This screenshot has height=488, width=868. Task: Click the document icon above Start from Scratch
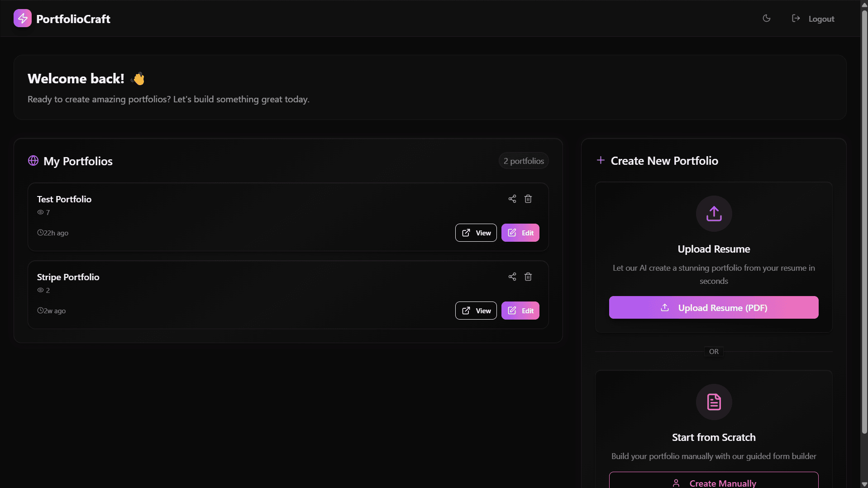click(x=714, y=402)
